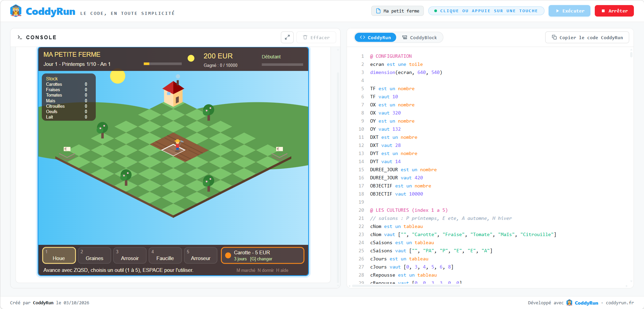Click the yellow coin icon near 200 EUR
This screenshot has width=644, height=309.
191,58
